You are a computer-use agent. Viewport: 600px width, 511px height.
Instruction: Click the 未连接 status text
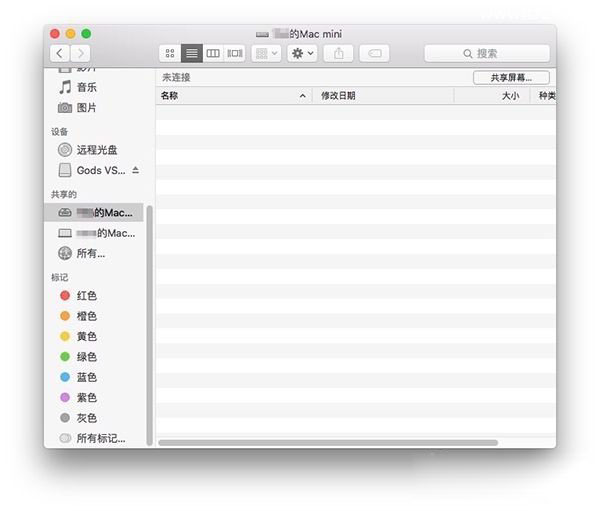[x=176, y=78]
